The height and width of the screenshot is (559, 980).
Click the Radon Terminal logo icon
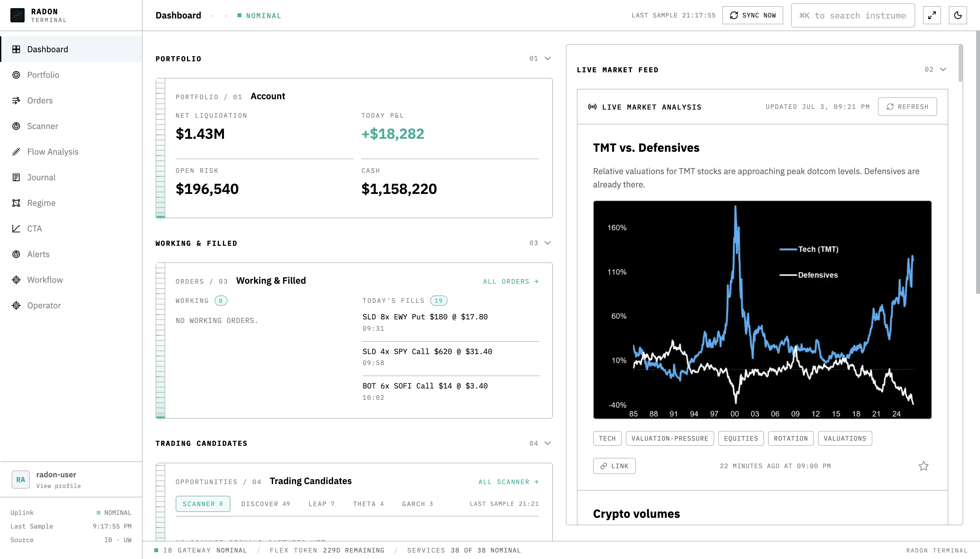(x=17, y=15)
